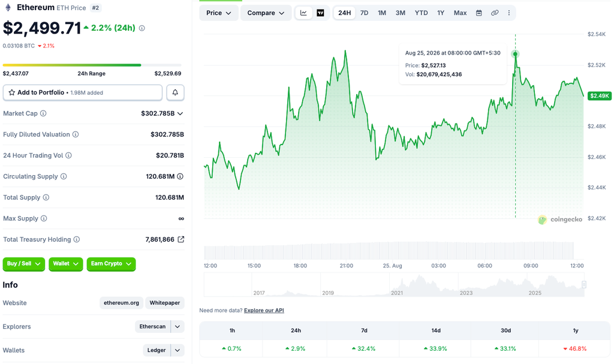Click the 24h performance column header

(296, 330)
